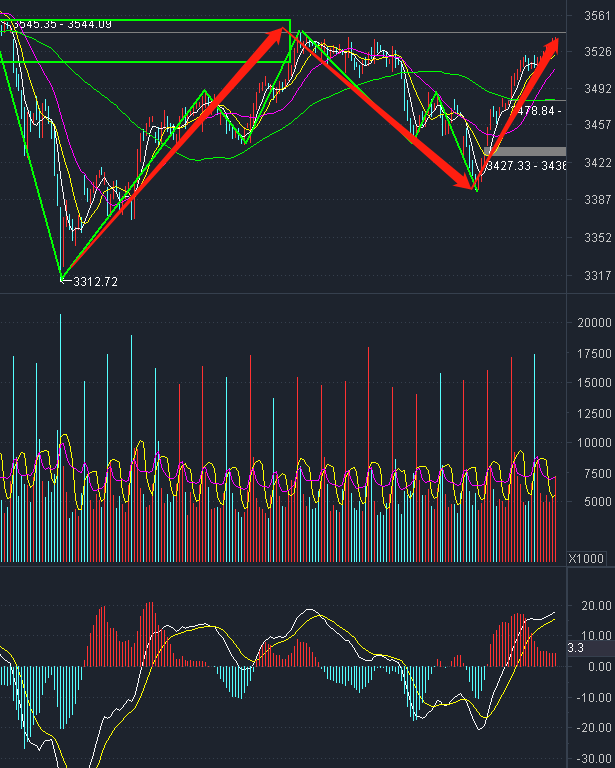
Task: Select the 17500 volume axis label
Action: point(594,354)
